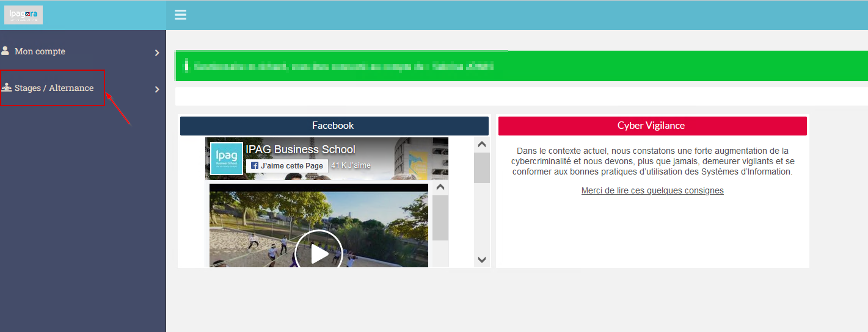Click the IPAG Business School page title
This screenshot has height=332, width=868.
(301, 150)
